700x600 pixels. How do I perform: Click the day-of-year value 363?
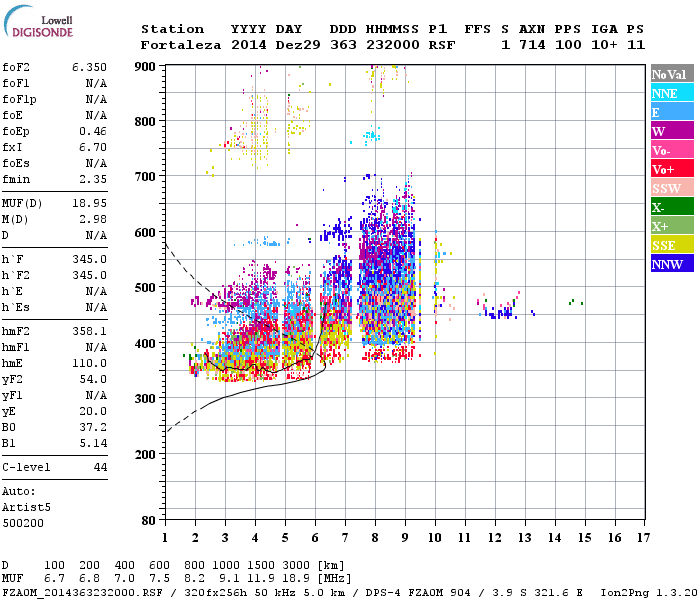[x=343, y=45]
